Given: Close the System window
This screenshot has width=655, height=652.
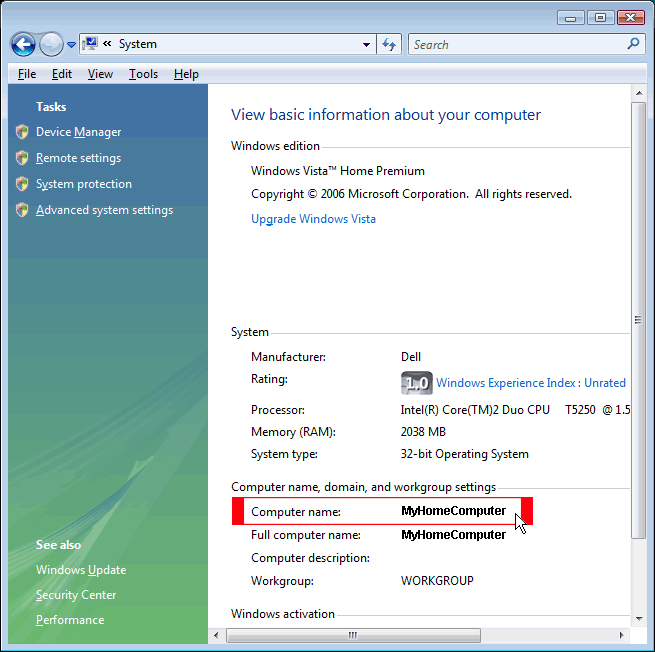Looking at the screenshot, I should point(630,18).
